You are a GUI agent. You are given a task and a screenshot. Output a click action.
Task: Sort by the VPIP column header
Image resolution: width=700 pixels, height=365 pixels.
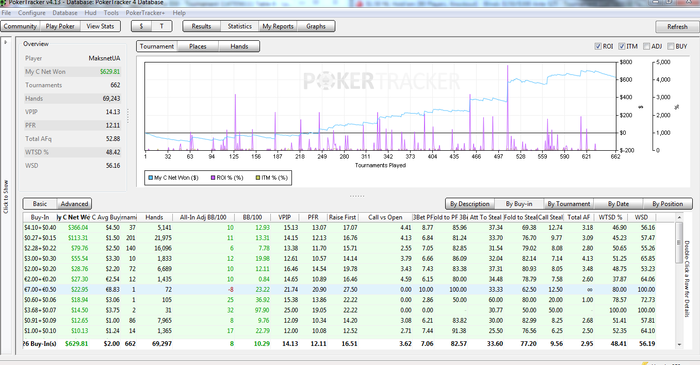pos(284,217)
